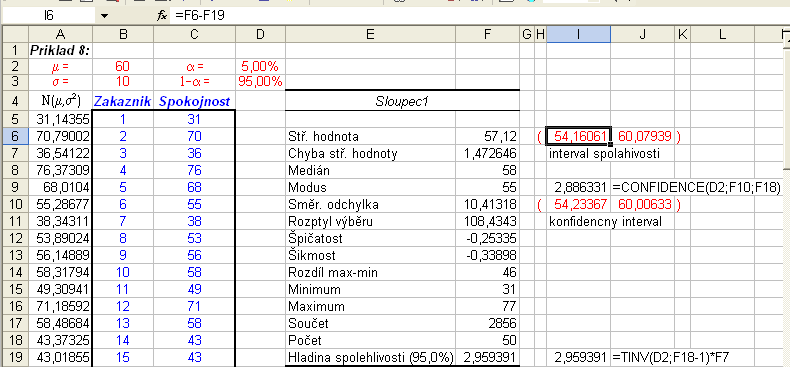Click the red value 60 cell
The image size is (790, 367).
tap(123, 67)
